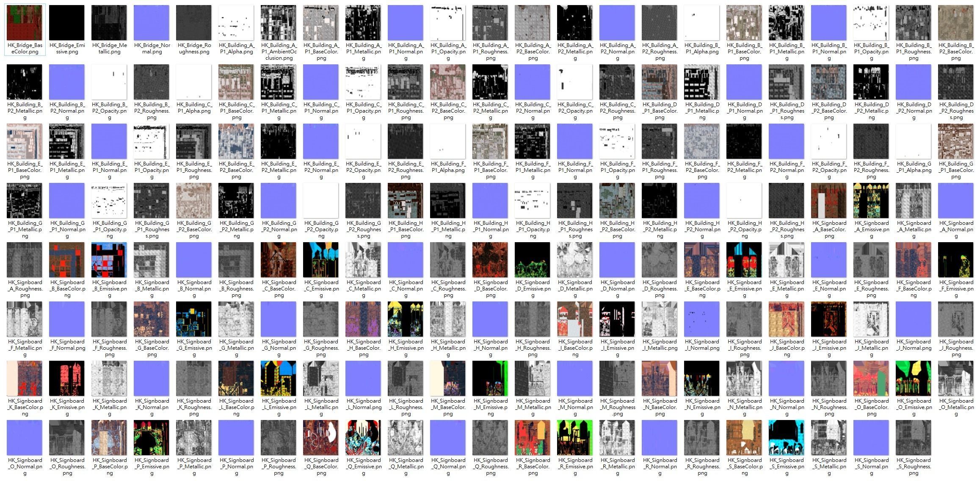The height and width of the screenshot is (481, 980).
Task: Click the HK_Signboard_A_Emissive.png thumbnail
Action: click(x=871, y=201)
